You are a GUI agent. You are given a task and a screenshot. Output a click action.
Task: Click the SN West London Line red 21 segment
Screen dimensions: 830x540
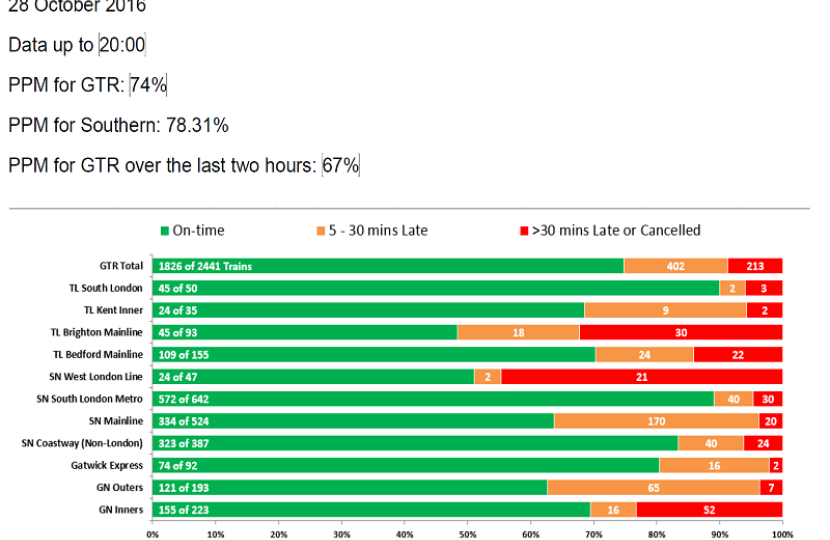click(641, 376)
